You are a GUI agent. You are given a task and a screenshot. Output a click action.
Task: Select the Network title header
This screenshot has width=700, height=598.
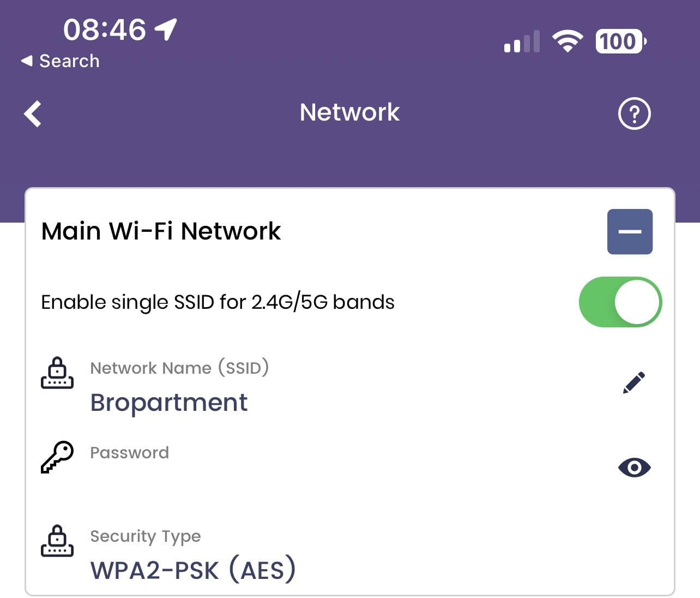(x=349, y=112)
